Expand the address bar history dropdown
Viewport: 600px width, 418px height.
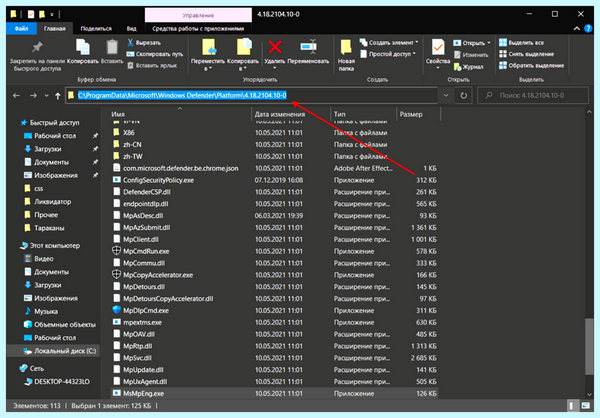pyautogui.click(x=446, y=95)
